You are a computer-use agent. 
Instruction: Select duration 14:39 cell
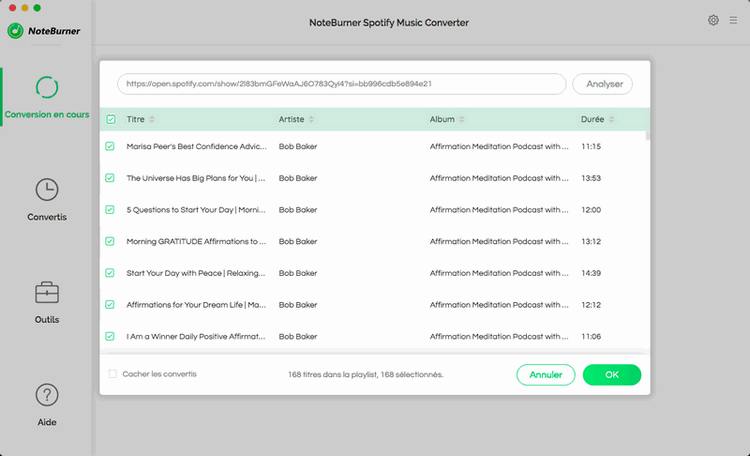coord(591,273)
